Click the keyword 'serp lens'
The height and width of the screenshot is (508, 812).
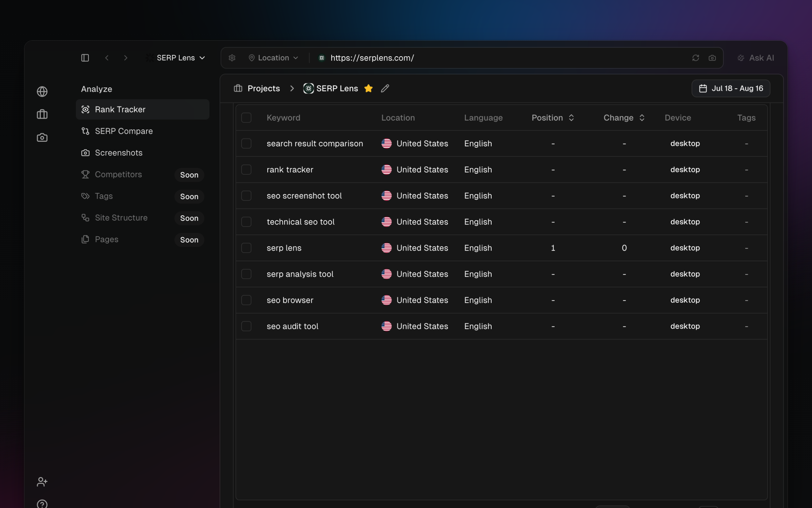click(x=284, y=248)
